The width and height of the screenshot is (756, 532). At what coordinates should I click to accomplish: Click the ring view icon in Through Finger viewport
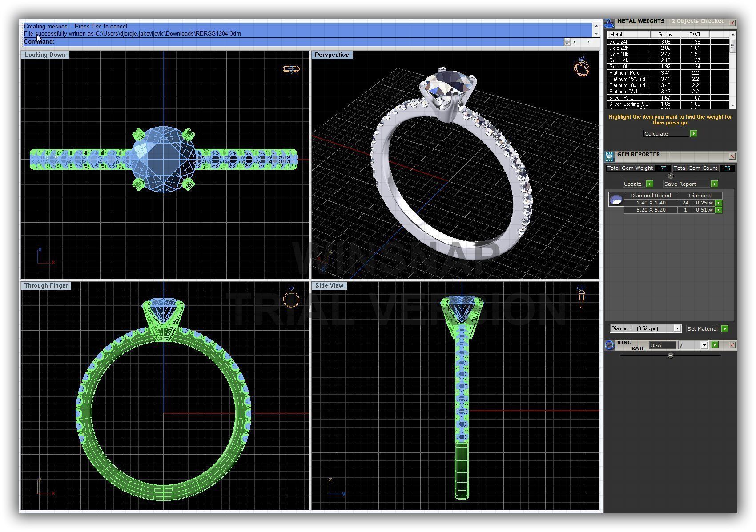point(291,298)
